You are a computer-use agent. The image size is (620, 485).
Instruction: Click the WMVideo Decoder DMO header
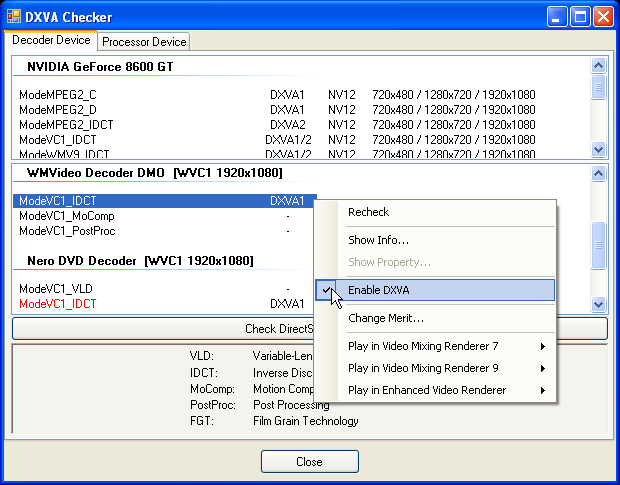click(155, 173)
